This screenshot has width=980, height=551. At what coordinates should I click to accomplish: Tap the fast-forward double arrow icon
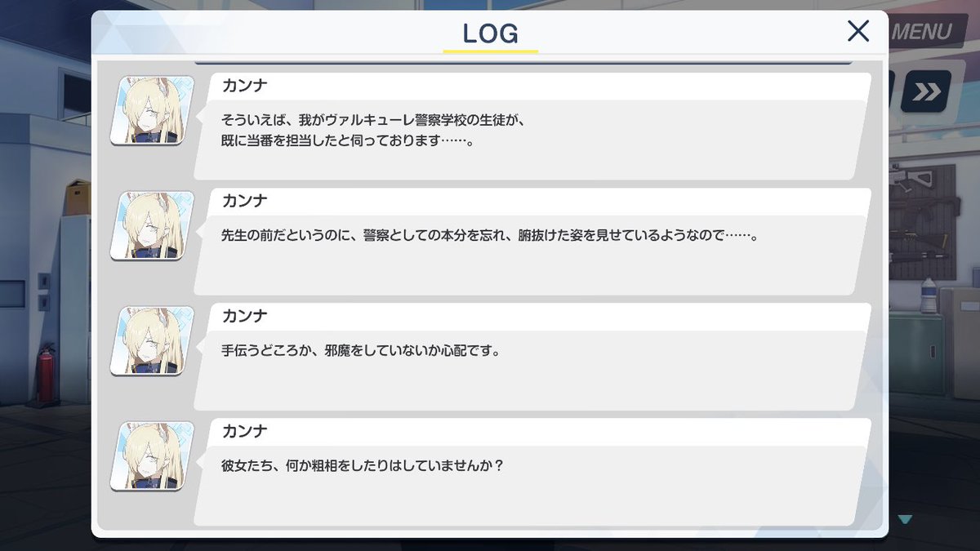point(926,91)
